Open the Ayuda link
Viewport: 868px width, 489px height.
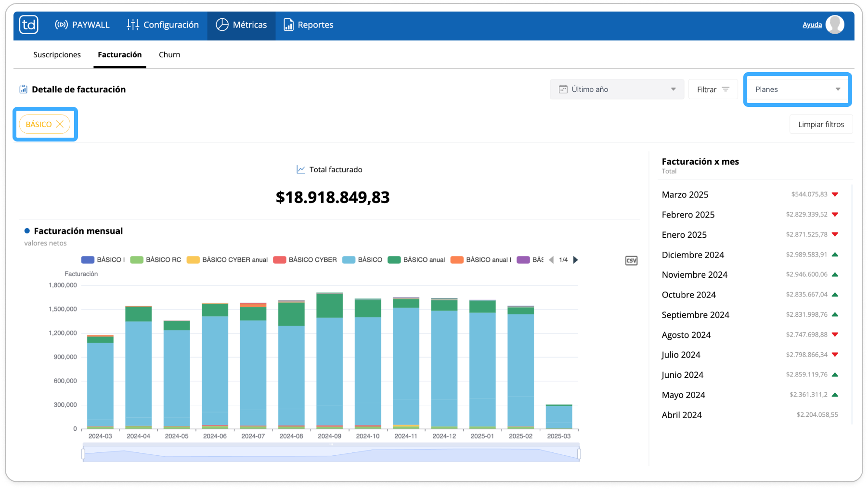point(812,25)
